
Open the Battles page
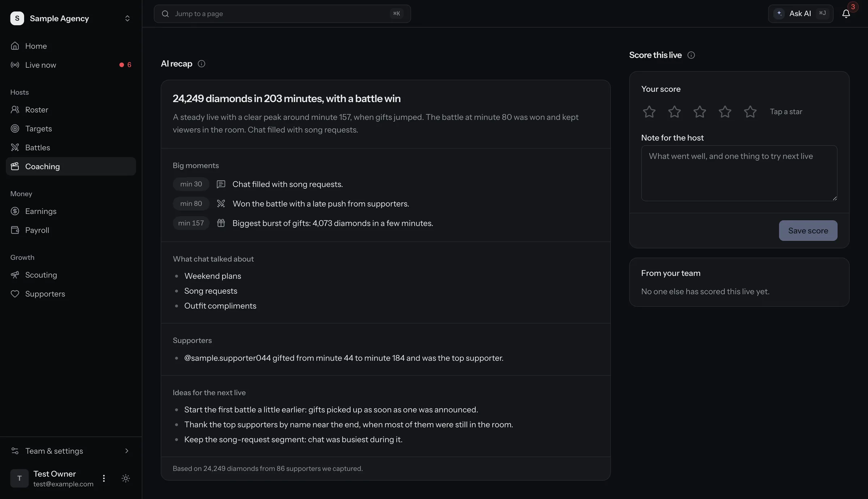pyautogui.click(x=71, y=147)
